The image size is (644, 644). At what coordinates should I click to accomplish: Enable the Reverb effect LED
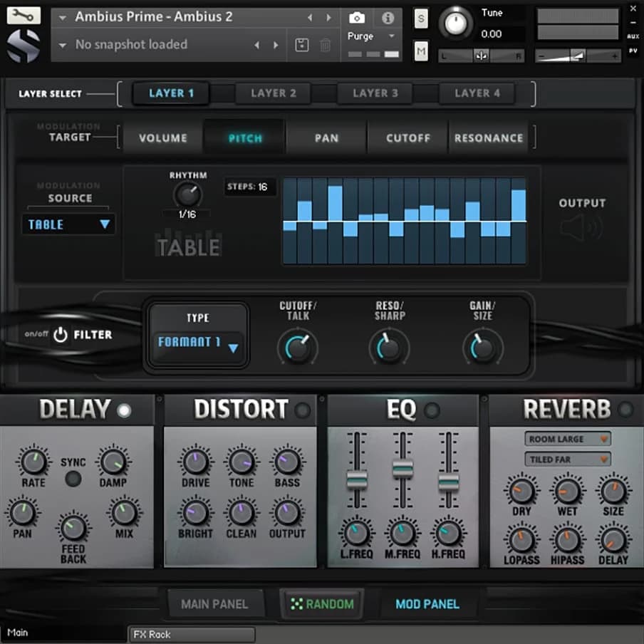(x=625, y=410)
